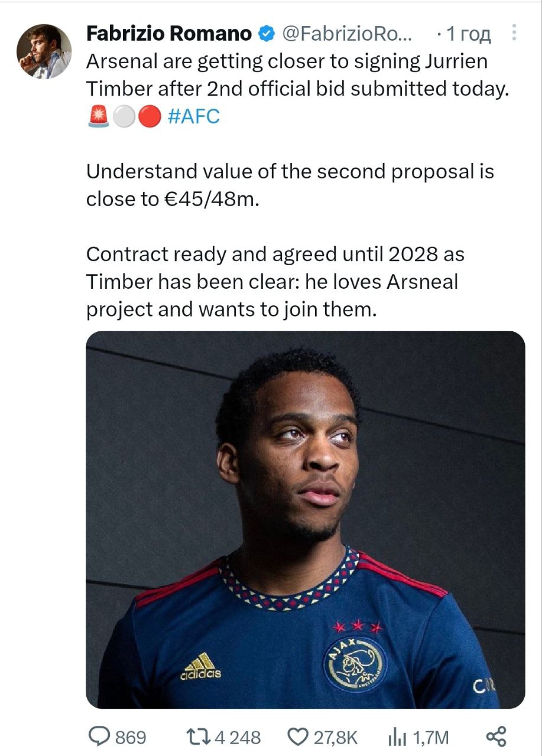Image resolution: width=542 pixels, height=756 pixels.
Task: Click the red siren emoji
Action: pos(98,117)
